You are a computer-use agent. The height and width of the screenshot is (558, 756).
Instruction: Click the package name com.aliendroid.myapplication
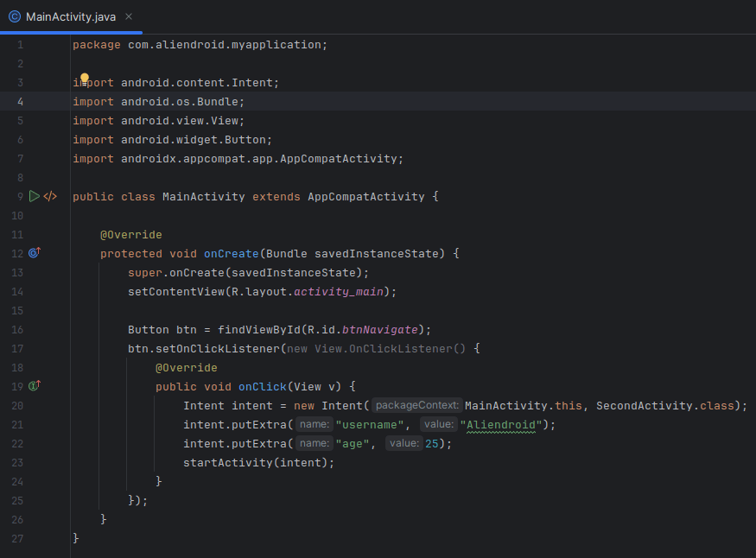click(224, 45)
